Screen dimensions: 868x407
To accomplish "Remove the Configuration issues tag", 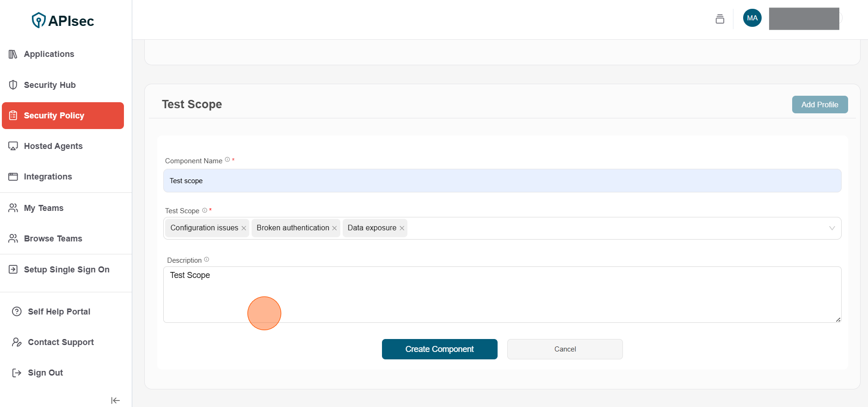I will 244,228.
